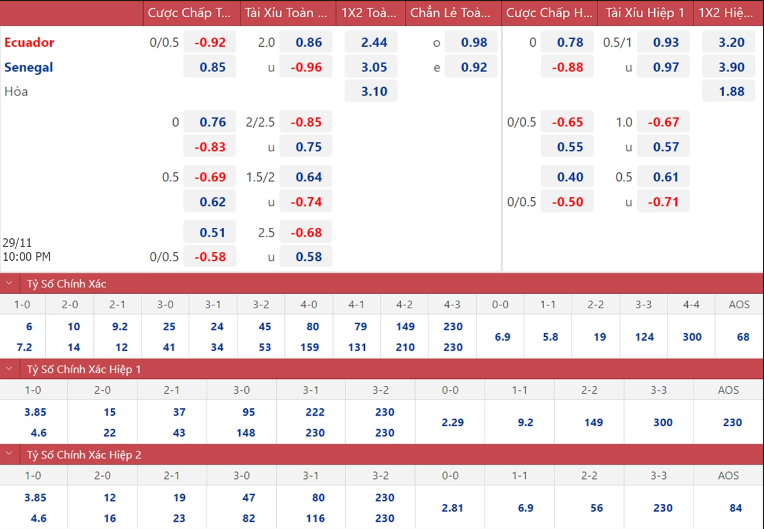
Task: Choose over 2/2.5 odds -0.85
Action: [x=306, y=122]
